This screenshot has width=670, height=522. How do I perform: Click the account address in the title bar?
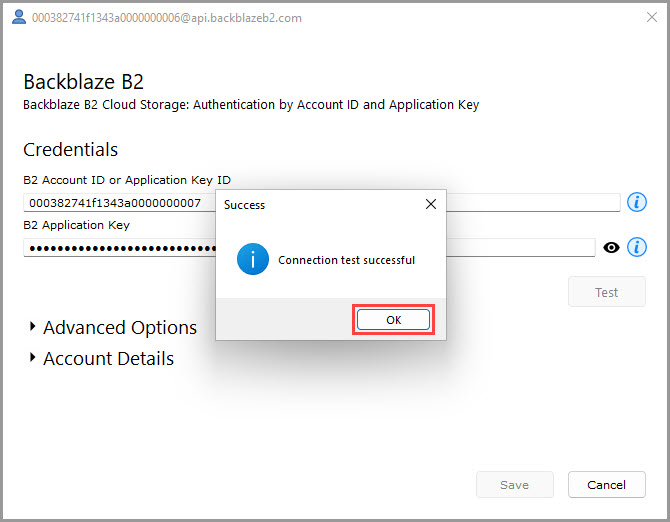[x=167, y=18]
